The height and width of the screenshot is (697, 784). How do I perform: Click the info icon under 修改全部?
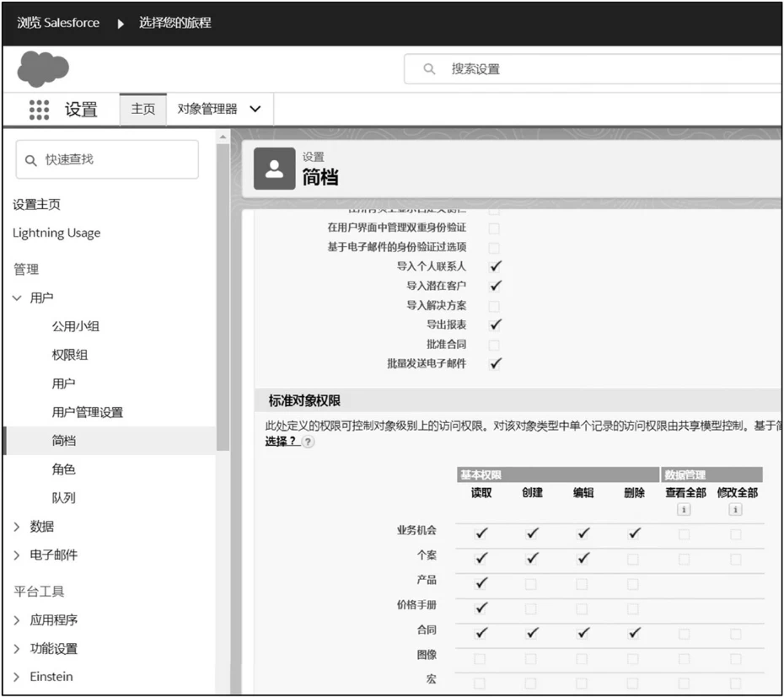click(x=735, y=510)
